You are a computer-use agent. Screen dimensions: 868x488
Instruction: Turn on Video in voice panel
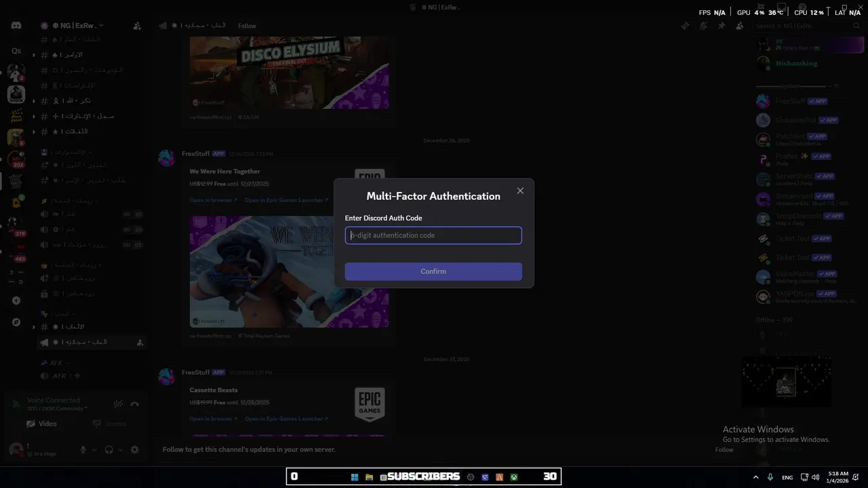[41, 424]
